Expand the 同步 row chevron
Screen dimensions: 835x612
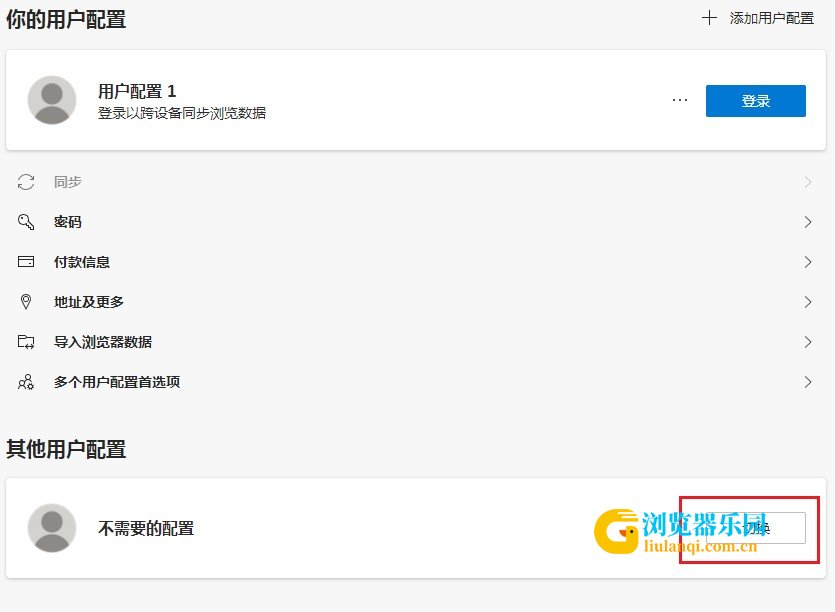tap(808, 182)
